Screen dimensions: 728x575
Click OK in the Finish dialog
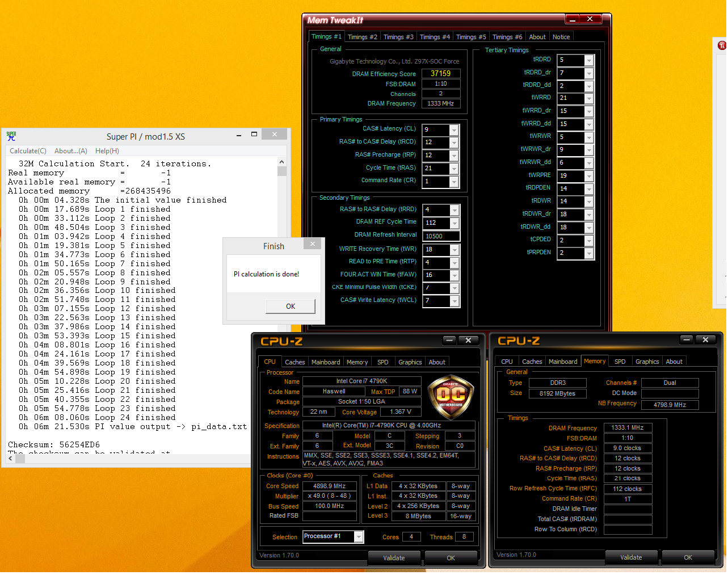[x=291, y=307]
